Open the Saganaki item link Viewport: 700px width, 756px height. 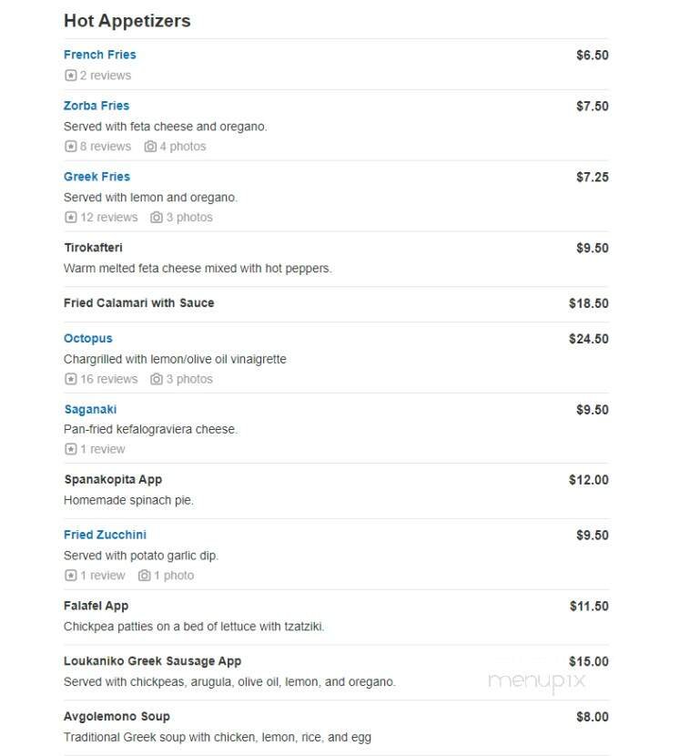point(90,409)
